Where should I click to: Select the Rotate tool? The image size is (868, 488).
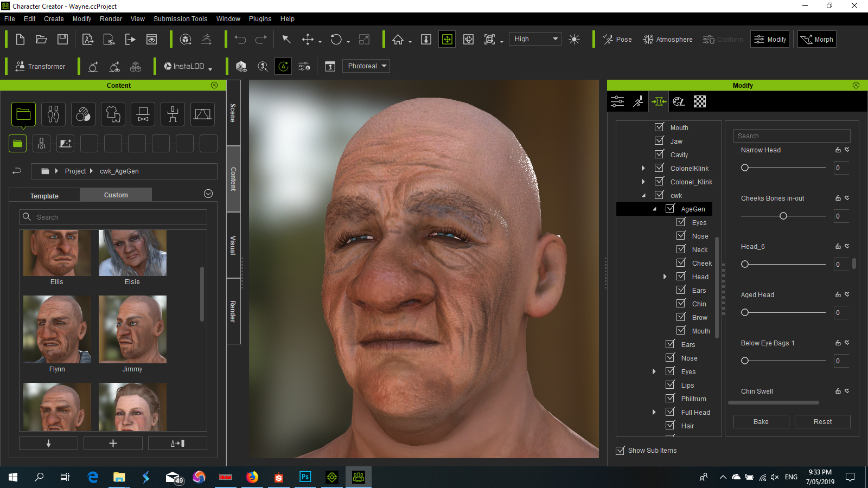[336, 39]
